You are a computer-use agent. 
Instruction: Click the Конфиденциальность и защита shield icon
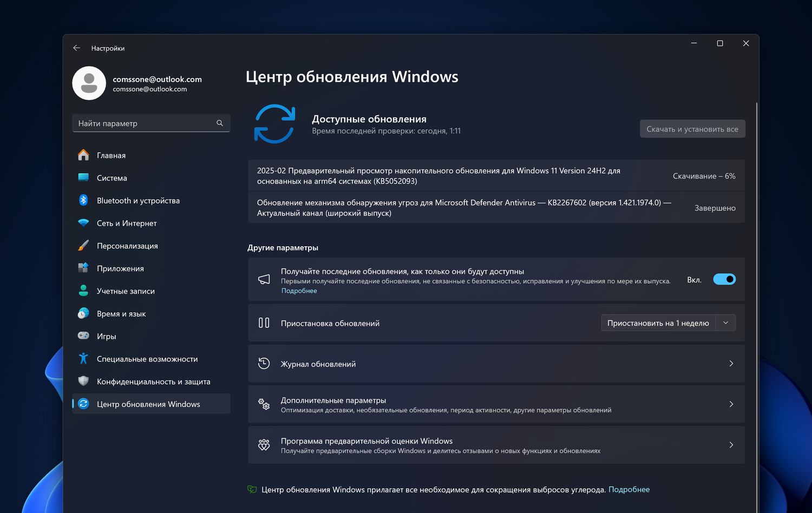click(83, 381)
